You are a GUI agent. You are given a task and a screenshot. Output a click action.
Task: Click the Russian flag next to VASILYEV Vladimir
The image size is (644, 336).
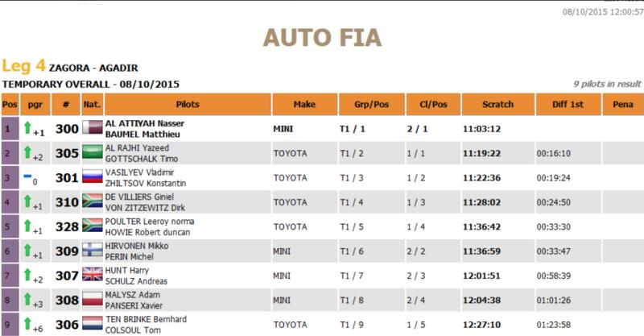[93, 176]
